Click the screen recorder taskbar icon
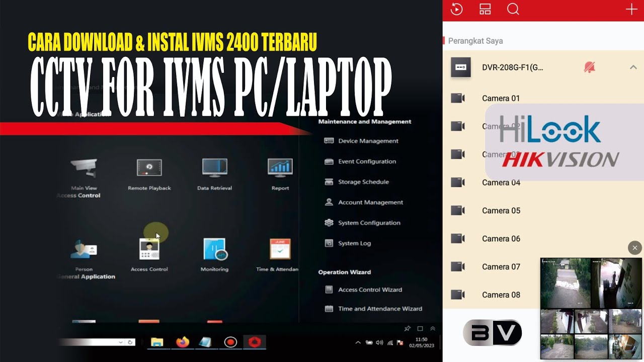The image size is (644, 362). pyautogui.click(x=230, y=342)
